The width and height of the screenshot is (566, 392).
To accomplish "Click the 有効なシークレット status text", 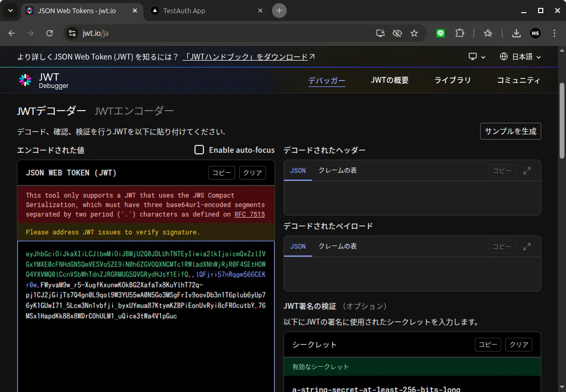I will pos(320,367).
